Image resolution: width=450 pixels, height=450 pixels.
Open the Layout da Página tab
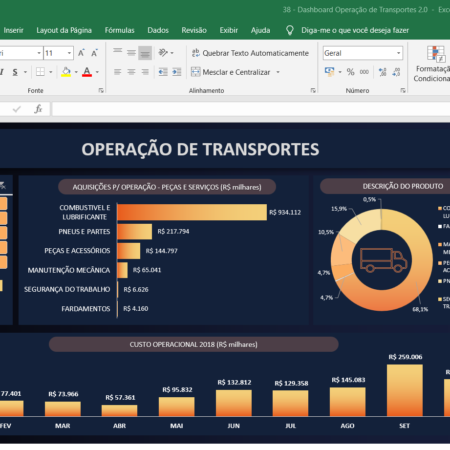point(64,30)
